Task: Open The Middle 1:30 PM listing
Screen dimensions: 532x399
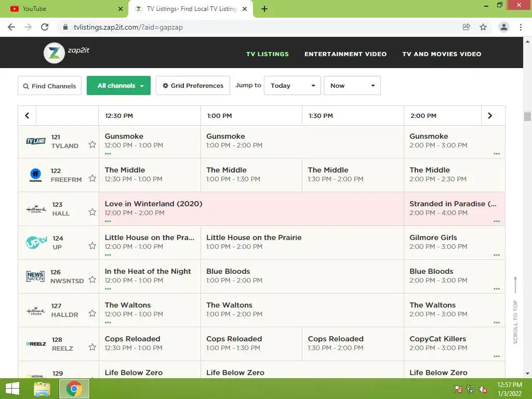Action: (353, 175)
